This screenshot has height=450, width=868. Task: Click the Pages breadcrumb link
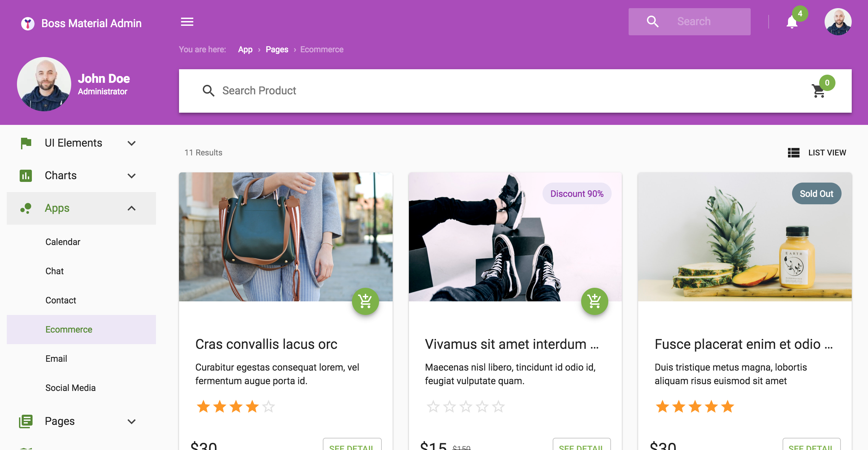[277, 50]
